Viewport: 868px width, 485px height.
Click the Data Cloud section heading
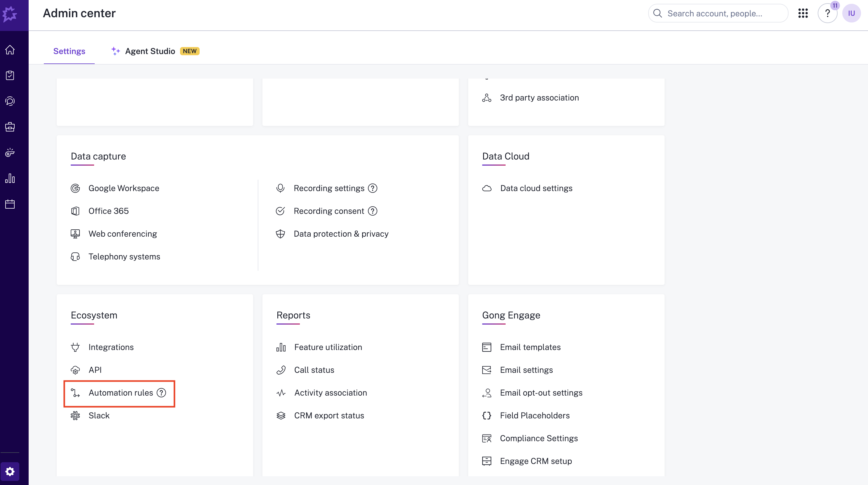[506, 156]
